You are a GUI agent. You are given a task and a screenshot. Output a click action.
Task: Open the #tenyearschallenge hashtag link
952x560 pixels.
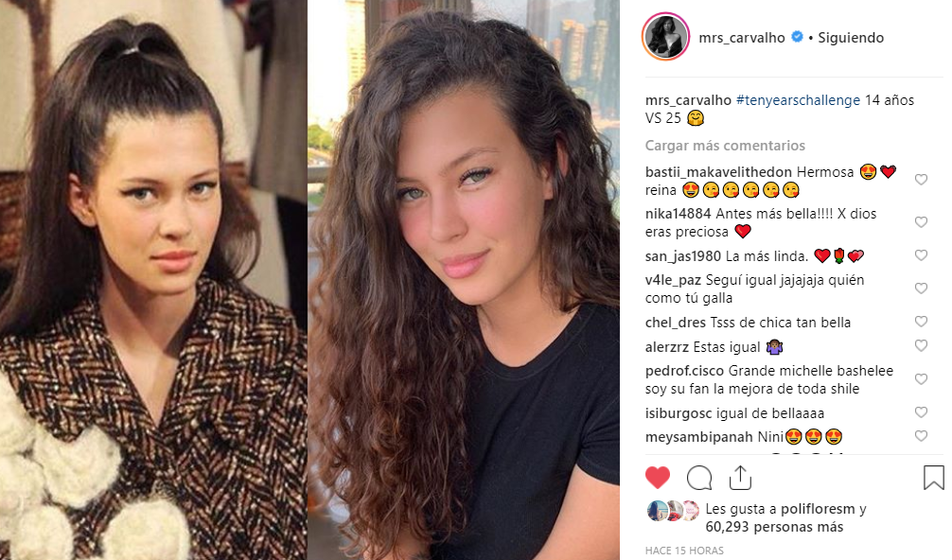pos(798,100)
